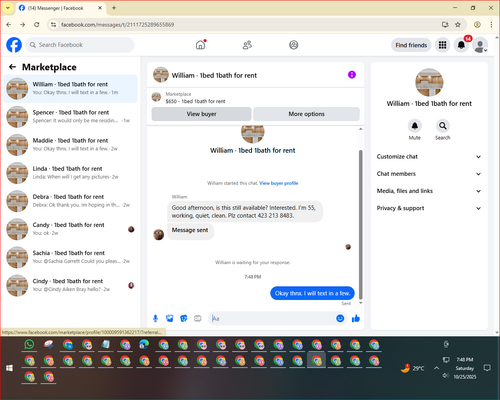Open Maddie's 1bed 1bath for rent chat
This screenshot has height=400, width=500.
click(x=70, y=145)
